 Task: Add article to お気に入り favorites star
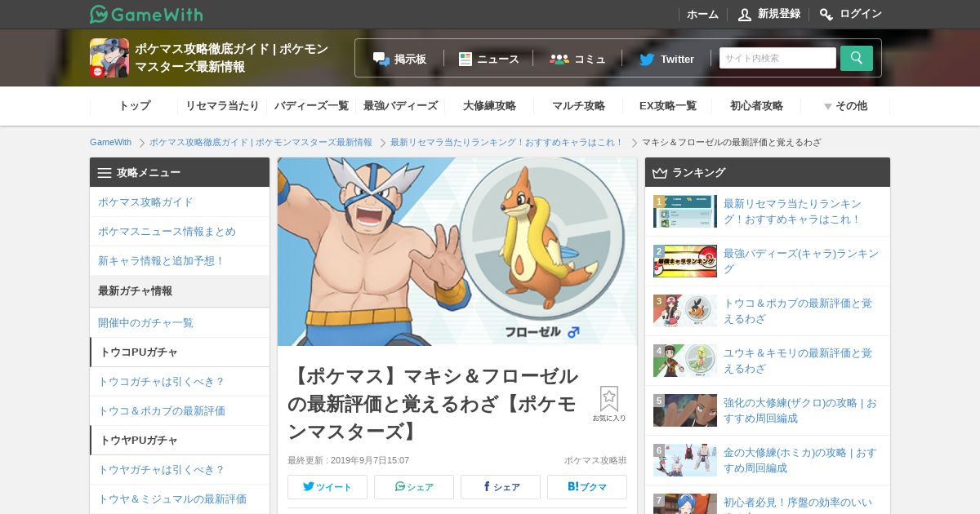609,404
